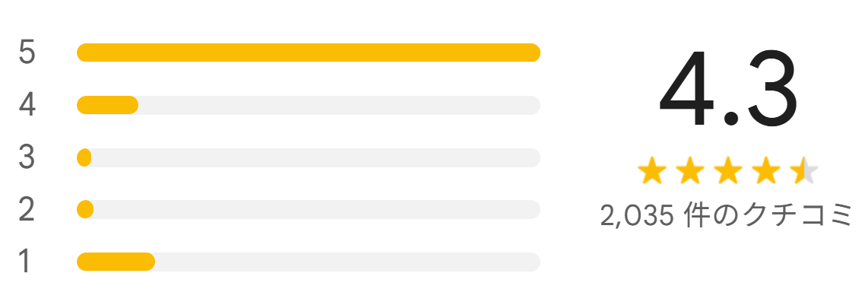
Task: Open the 2,035 件のクチコミ reviews link
Action: [727, 217]
